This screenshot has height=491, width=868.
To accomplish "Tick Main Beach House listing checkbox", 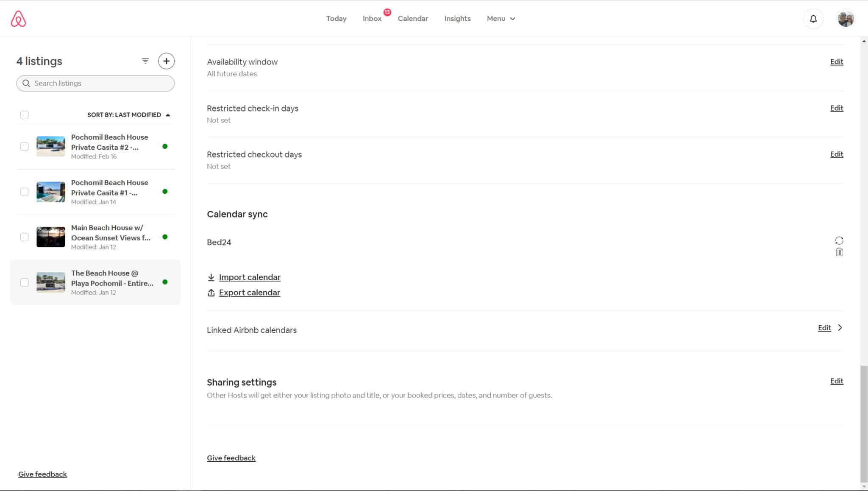I will tap(25, 237).
